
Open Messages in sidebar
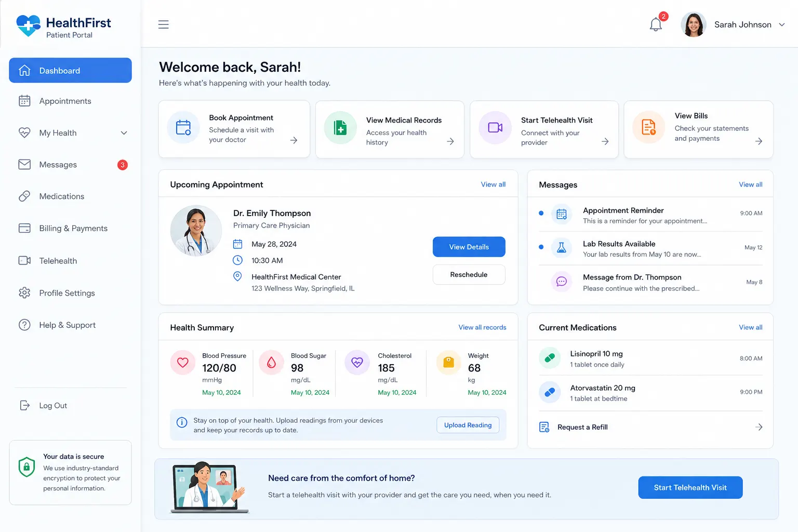[x=70, y=165]
